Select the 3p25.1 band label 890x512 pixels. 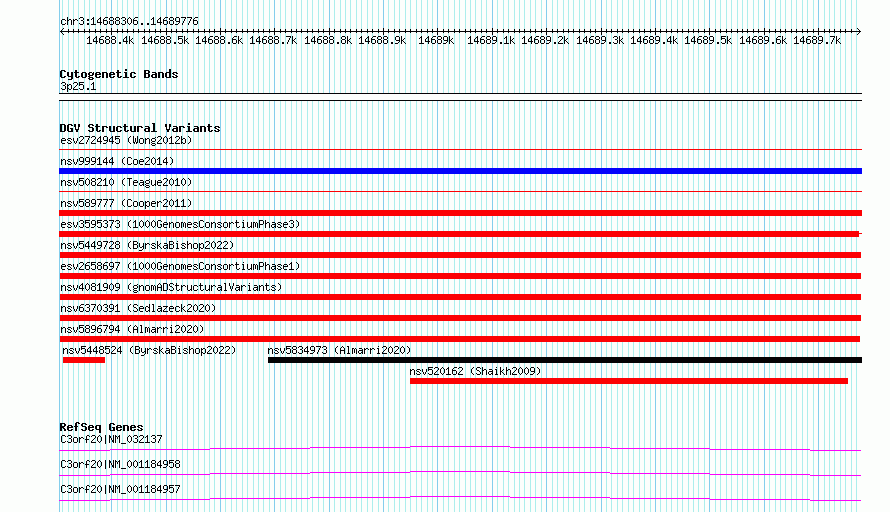(78, 86)
